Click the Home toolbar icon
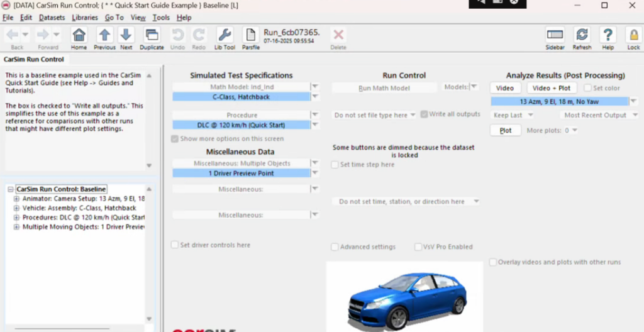 [79, 36]
